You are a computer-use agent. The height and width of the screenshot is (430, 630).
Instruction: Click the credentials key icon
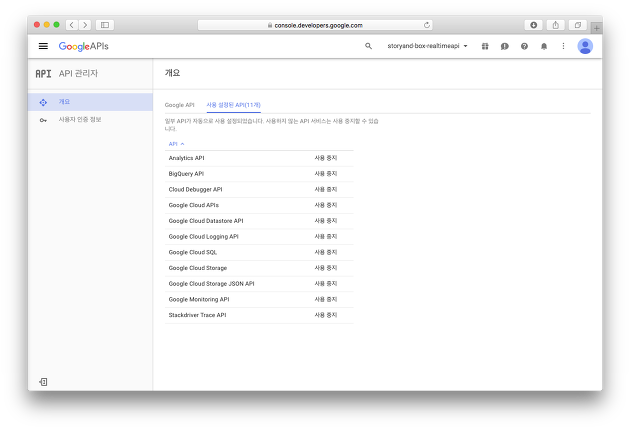(x=43, y=120)
